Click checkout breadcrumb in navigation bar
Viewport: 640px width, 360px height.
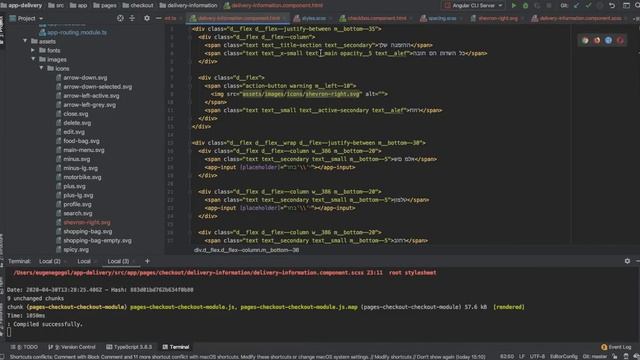[142, 5]
